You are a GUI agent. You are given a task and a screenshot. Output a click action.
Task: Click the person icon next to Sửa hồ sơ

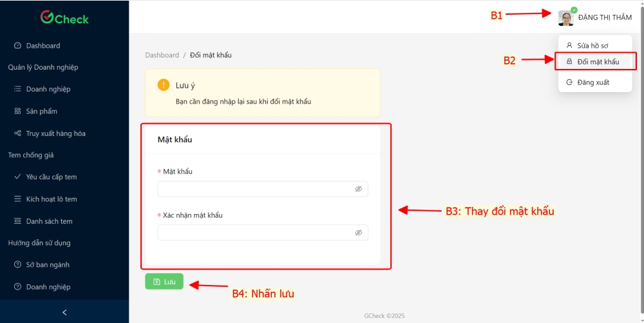coord(569,45)
